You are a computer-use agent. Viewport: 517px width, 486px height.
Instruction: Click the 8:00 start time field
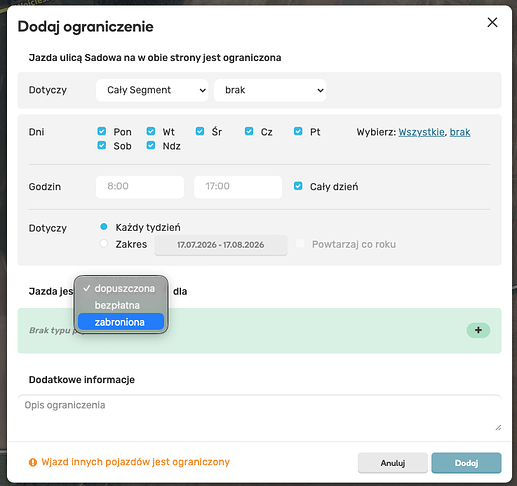(140, 187)
